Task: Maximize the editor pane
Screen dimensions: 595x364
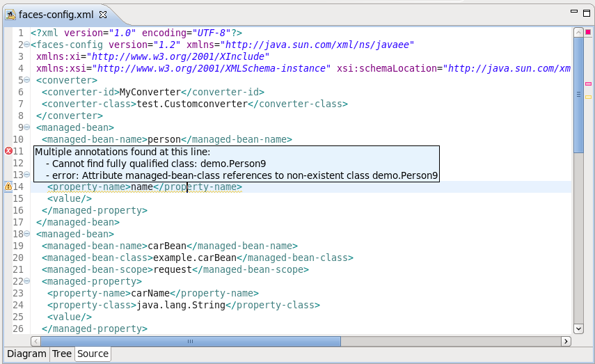Action: pyautogui.click(x=587, y=13)
